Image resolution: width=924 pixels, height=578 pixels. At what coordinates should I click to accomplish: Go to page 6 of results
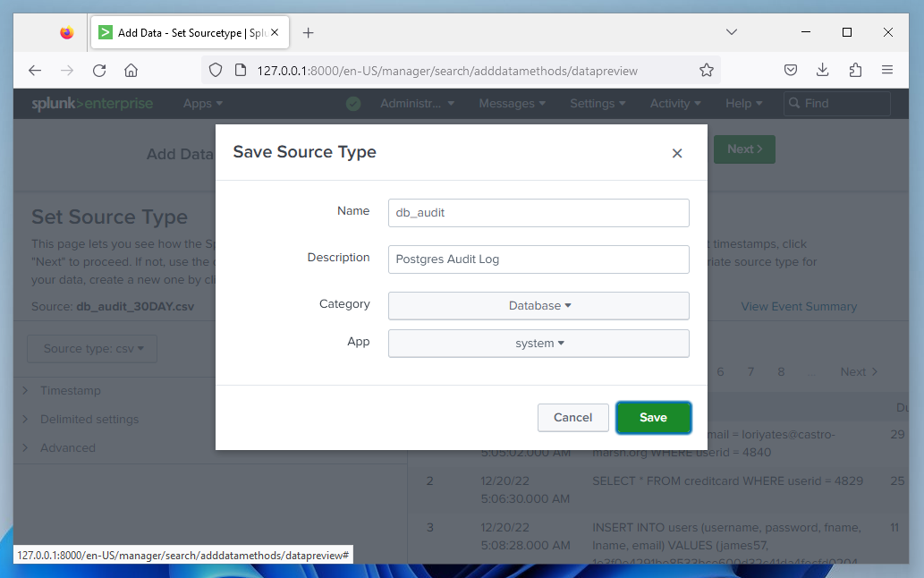click(720, 372)
